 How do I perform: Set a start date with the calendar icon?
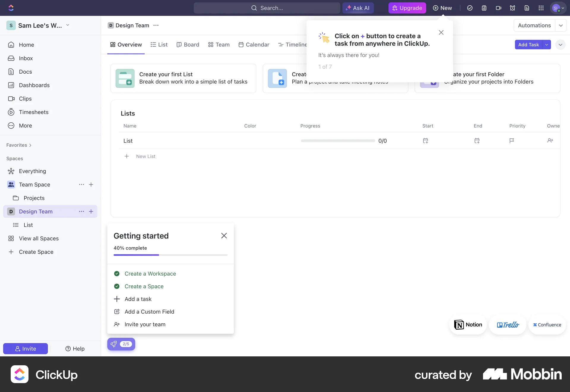coord(425,140)
